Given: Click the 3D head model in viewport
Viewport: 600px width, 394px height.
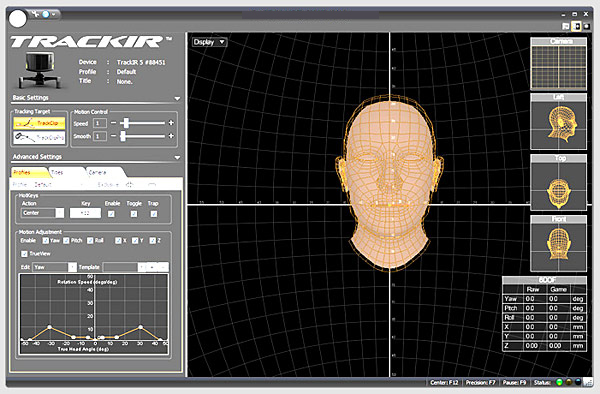Looking at the screenshot, I should 390,182.
